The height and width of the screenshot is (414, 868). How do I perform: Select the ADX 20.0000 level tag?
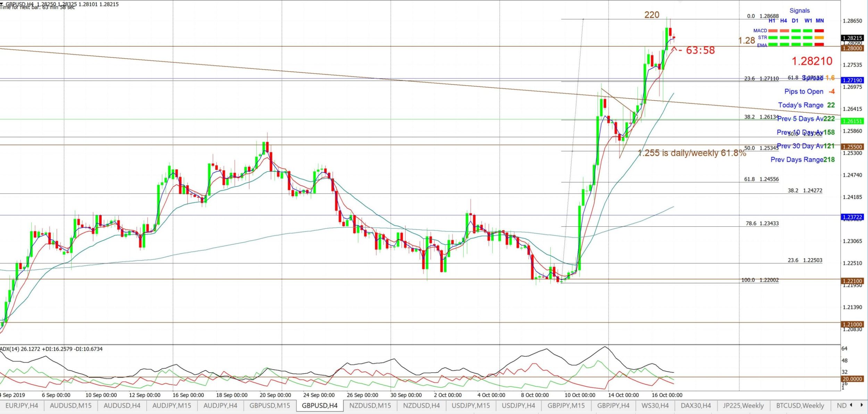pos(852,379)
